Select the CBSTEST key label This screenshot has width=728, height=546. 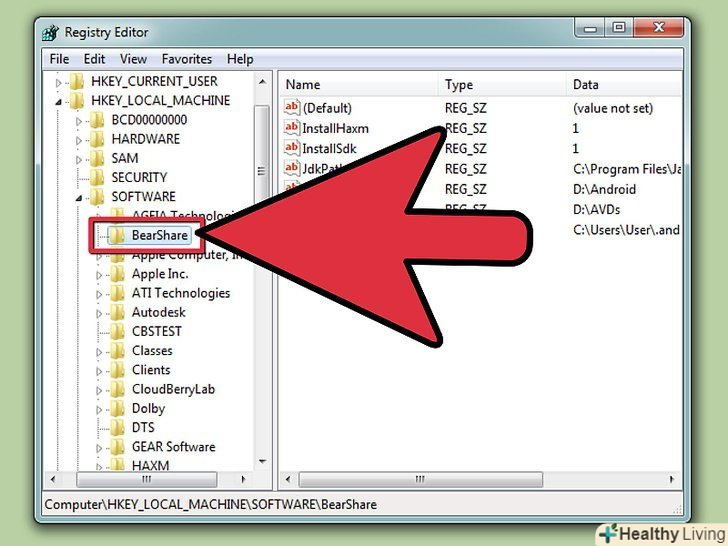click(157, 332)
